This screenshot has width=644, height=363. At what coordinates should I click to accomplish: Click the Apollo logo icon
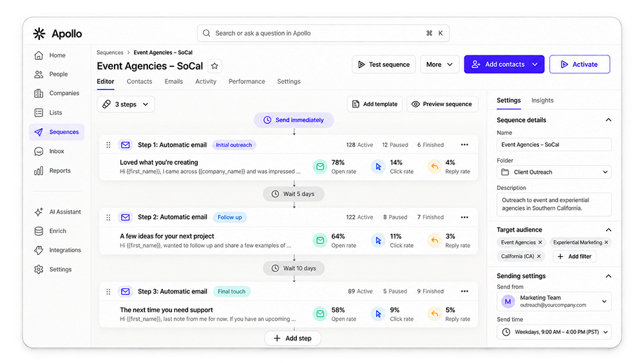[x=39, y=33]
